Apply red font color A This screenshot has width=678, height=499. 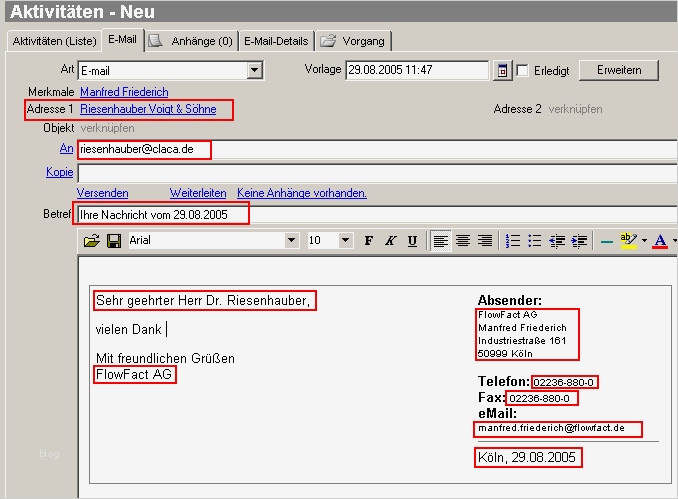tap(660, 240)
